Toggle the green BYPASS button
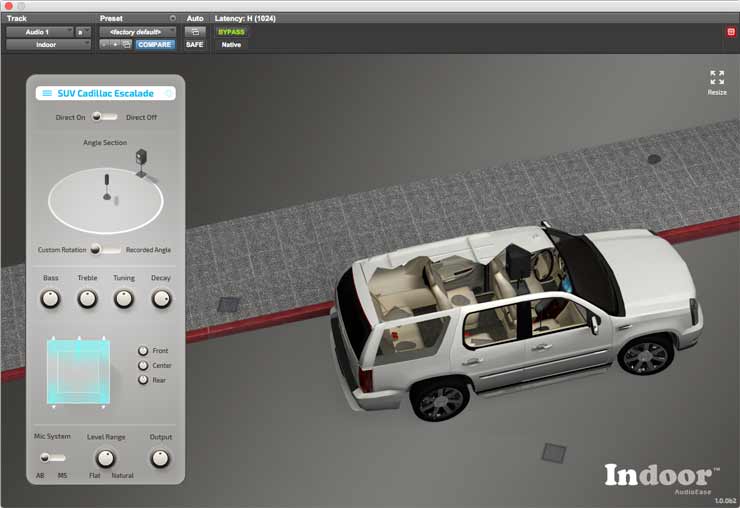This screenshot has width=740, height=508. point(231,32)
